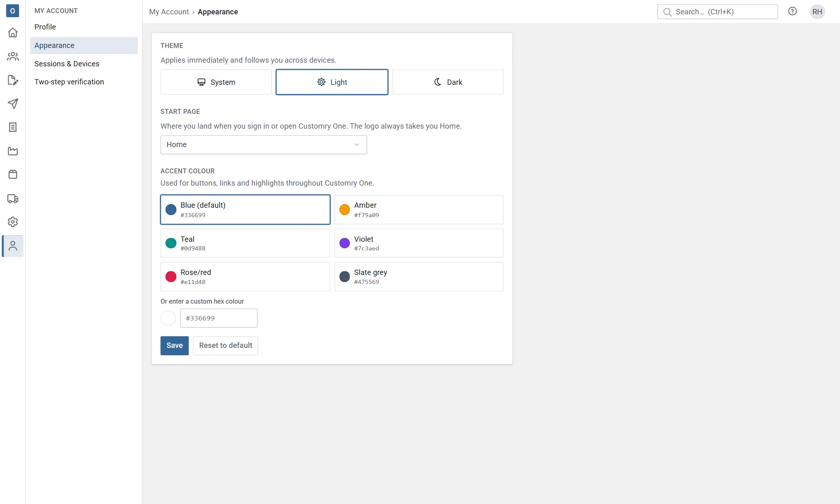This screenshot has height=504, width=840.
Task: Choose the Amber accent colour
Action: point(419,209)
